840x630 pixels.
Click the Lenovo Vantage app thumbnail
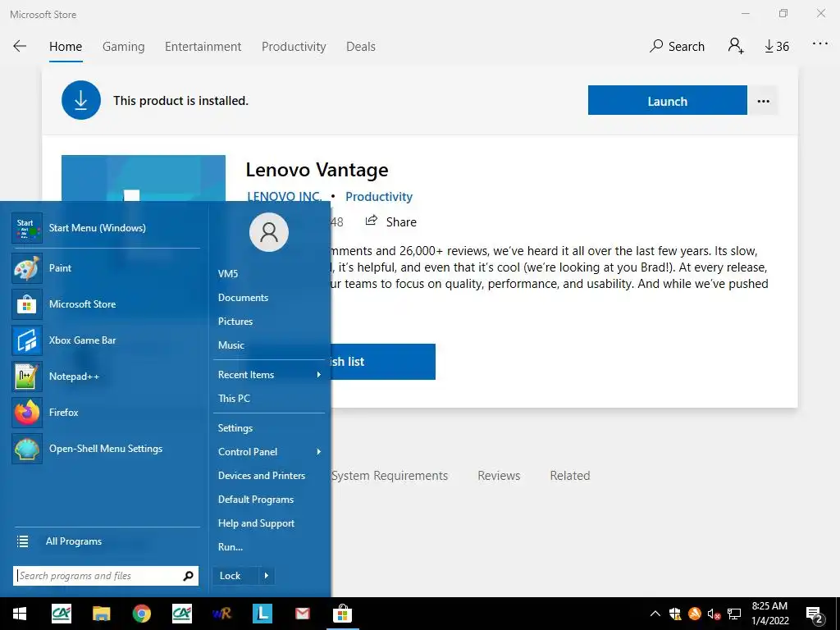pyautogui.click(x=144, y=178)
